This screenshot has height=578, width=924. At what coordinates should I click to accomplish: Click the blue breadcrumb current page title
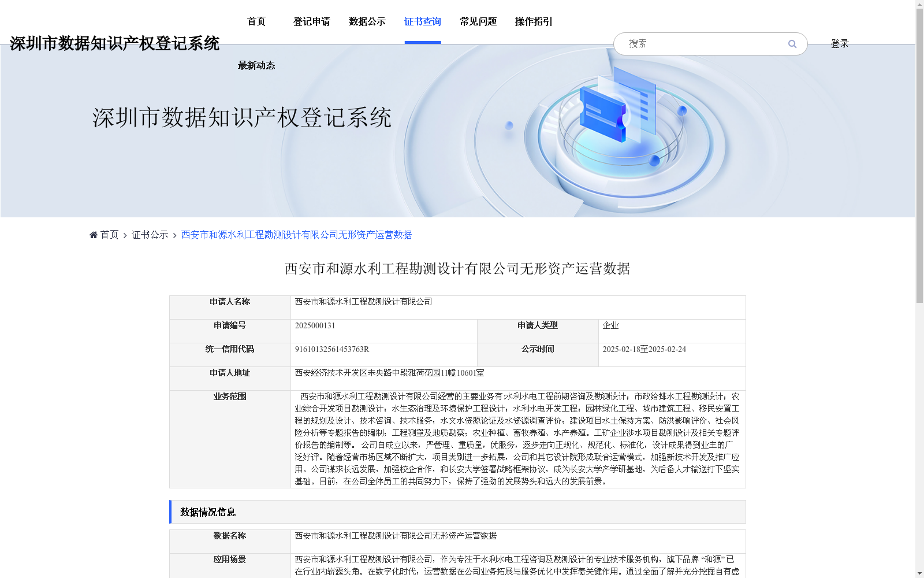(x=296, y=235)
